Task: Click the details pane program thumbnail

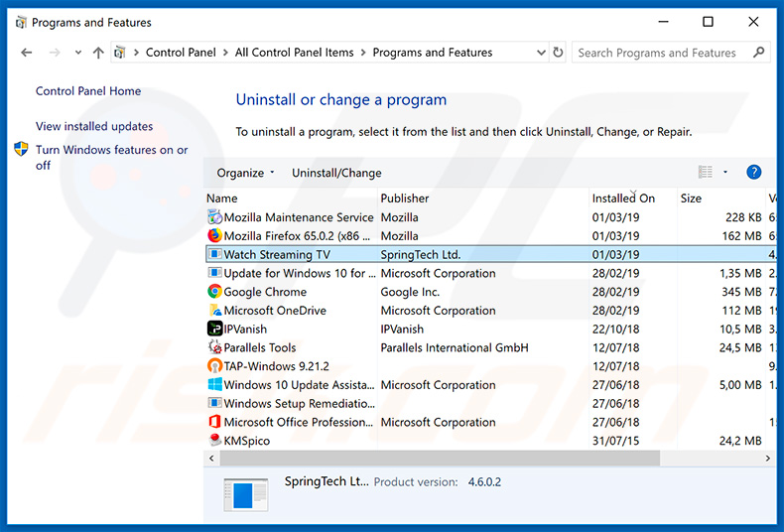Action: pos(246,495)
